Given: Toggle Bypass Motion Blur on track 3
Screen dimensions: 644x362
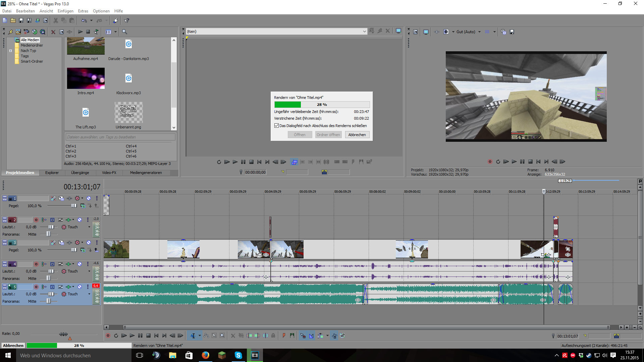Looking at the screenshot, I should pyautogui.click(x=53, y=243).
